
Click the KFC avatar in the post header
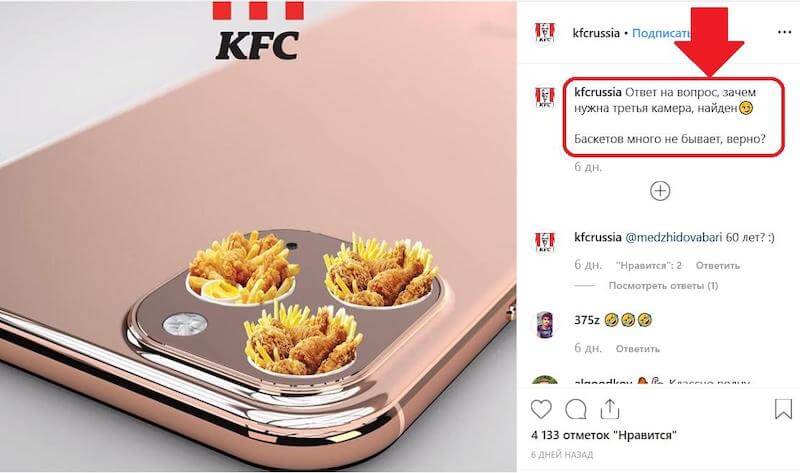click(544, 33)
